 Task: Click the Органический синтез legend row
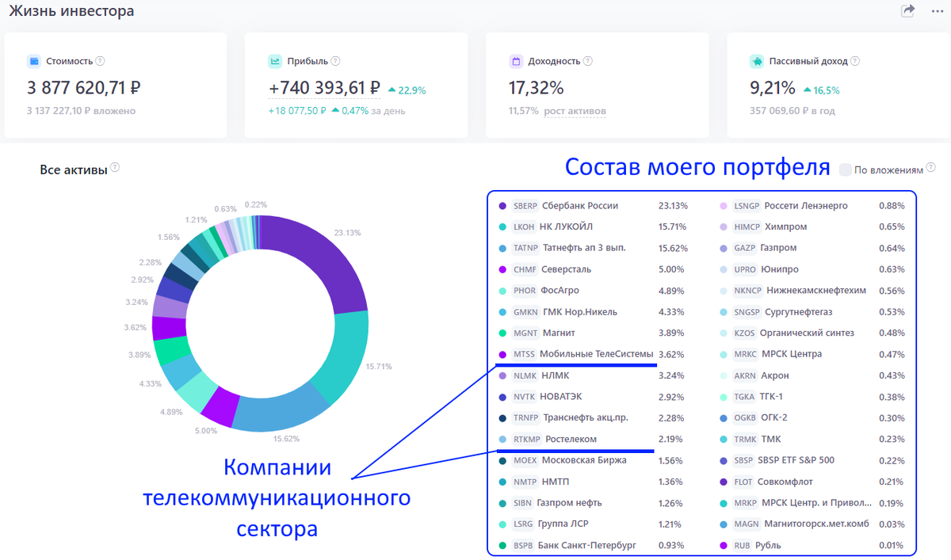813,333
